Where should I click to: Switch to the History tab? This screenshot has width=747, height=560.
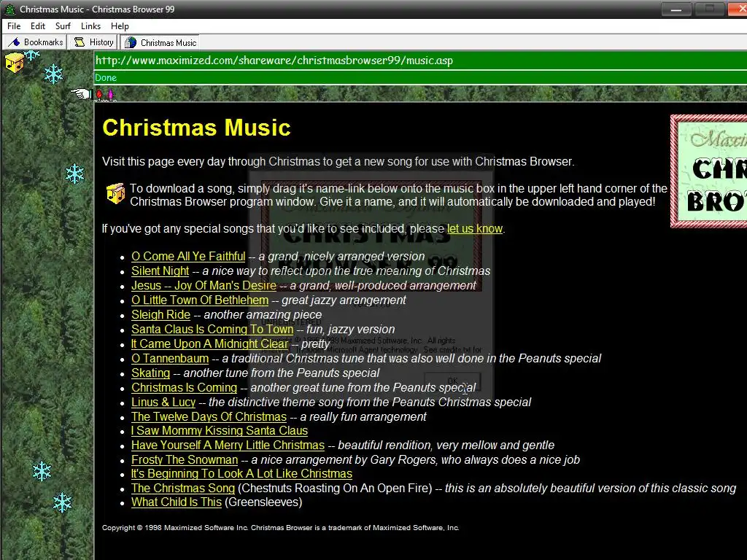point(93,42)
